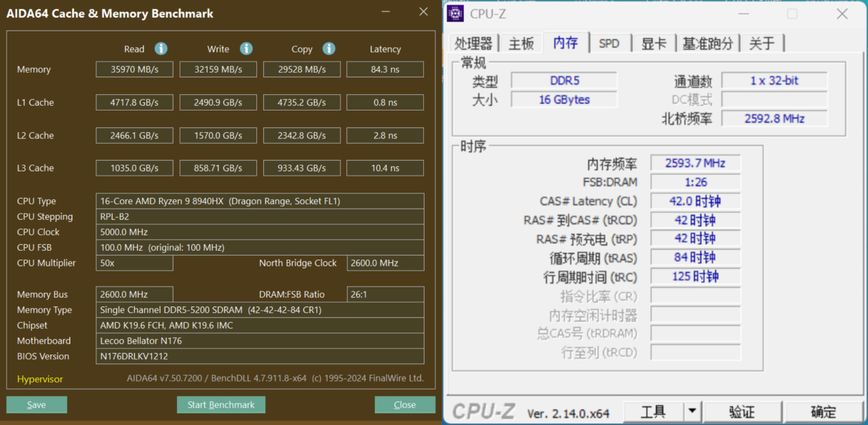Screen dimensions: 868x425
Task: Click the L1 Cache latency 0.8 ns
Action: tap(385, 102)
